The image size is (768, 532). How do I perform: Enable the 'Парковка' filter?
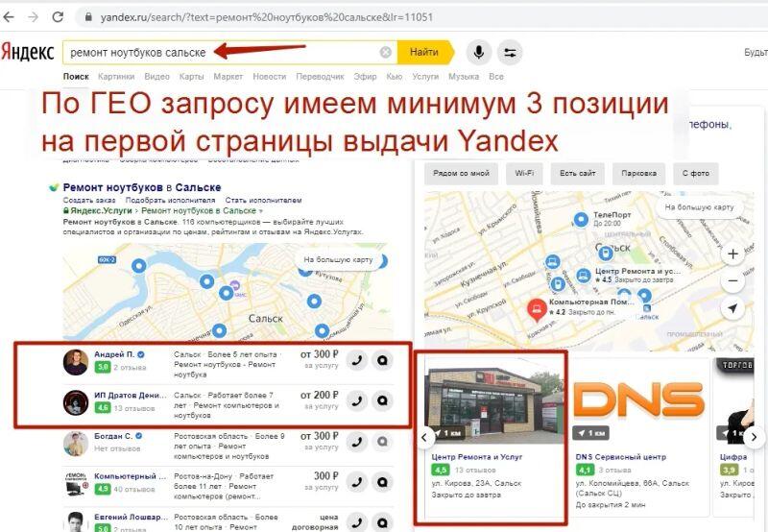click(x=638, y=174)
